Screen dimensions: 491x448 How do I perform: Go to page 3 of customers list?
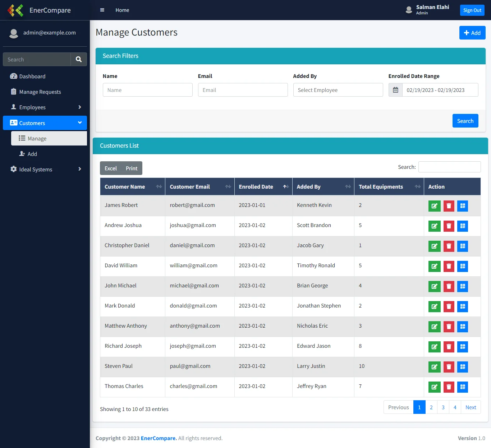click(x=443, y=407)
